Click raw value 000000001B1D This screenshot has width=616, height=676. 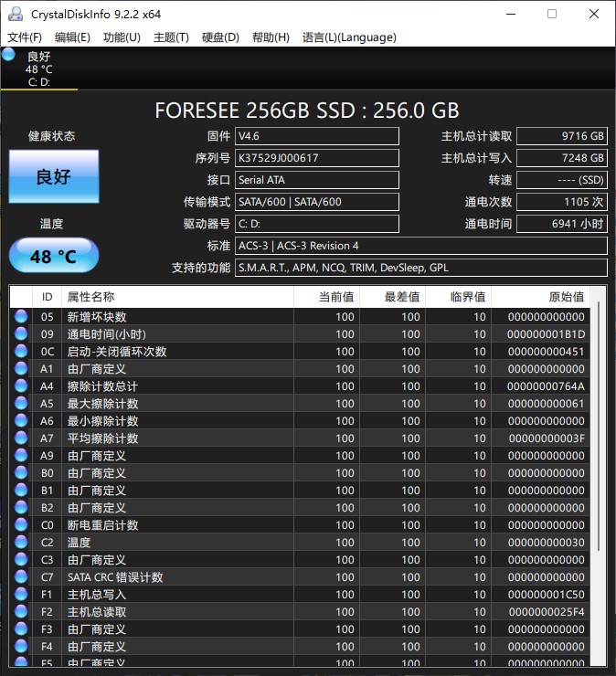point(546,334)
